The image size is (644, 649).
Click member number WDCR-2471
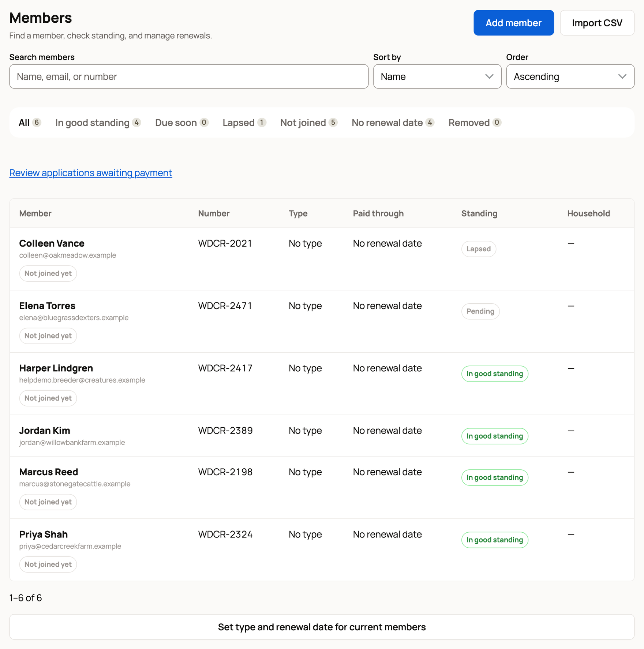click(225, 306)
